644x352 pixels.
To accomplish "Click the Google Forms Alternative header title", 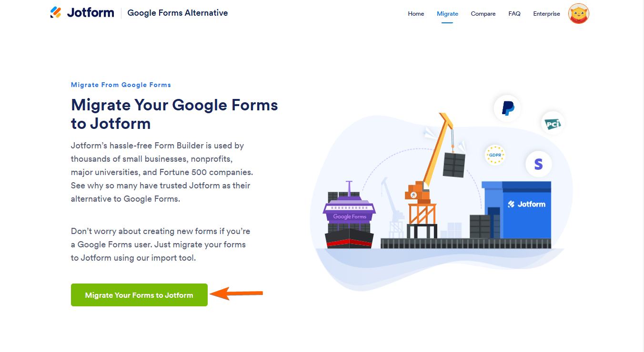I will point(178,13).
